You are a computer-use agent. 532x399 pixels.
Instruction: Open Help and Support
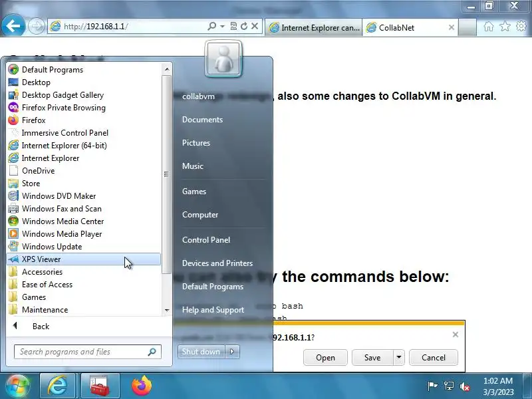point(213,310)
